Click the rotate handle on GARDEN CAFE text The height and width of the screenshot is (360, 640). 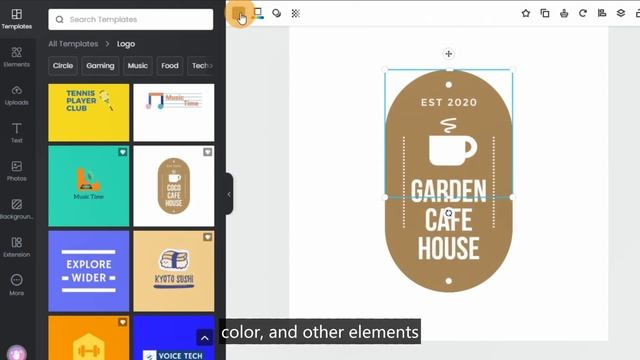point(449,213)
